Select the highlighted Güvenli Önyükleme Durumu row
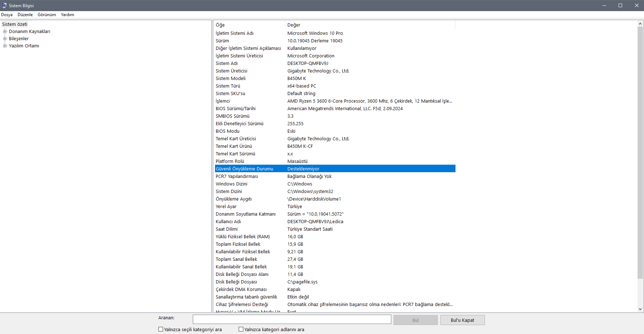644x334 pixels. pos(335,169)
